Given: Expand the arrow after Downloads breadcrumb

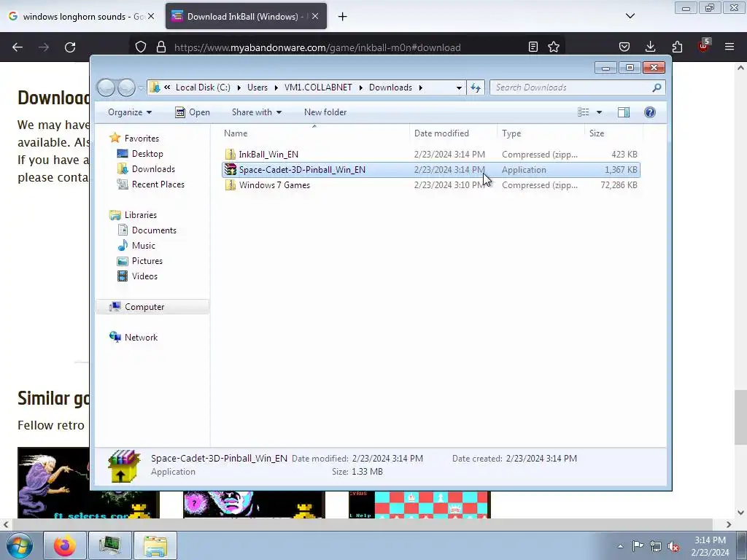Looking at the screenshot, I should (x=421, y=87).
